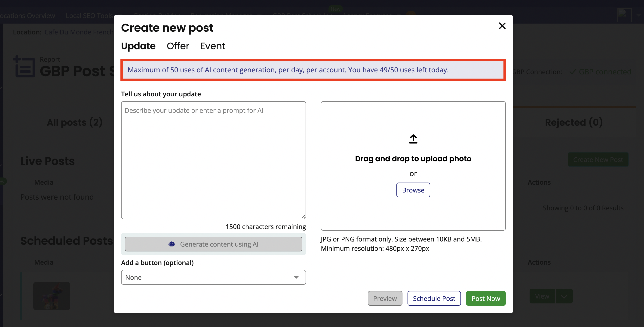Image resolution: width=644 pixels, height=327 pixels.
Task: Open Locations Overview menu in background
Action: pos(27,15)
